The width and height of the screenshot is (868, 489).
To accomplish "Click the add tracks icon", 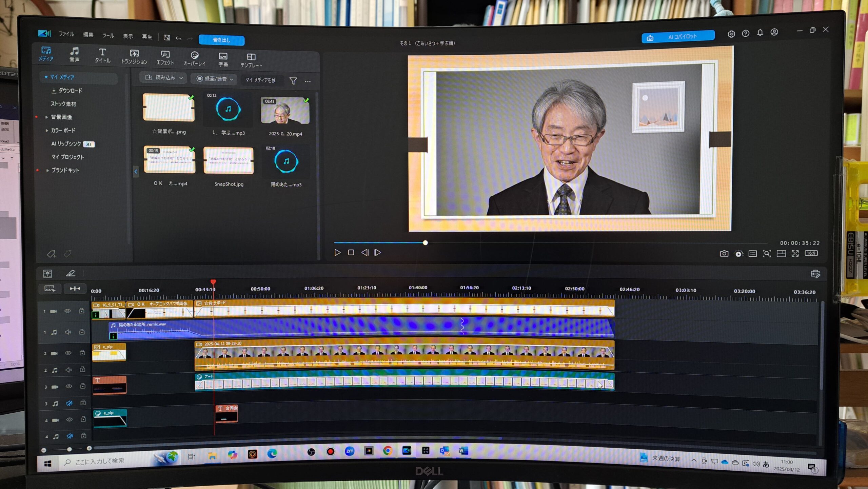I will tap(50, 289).
